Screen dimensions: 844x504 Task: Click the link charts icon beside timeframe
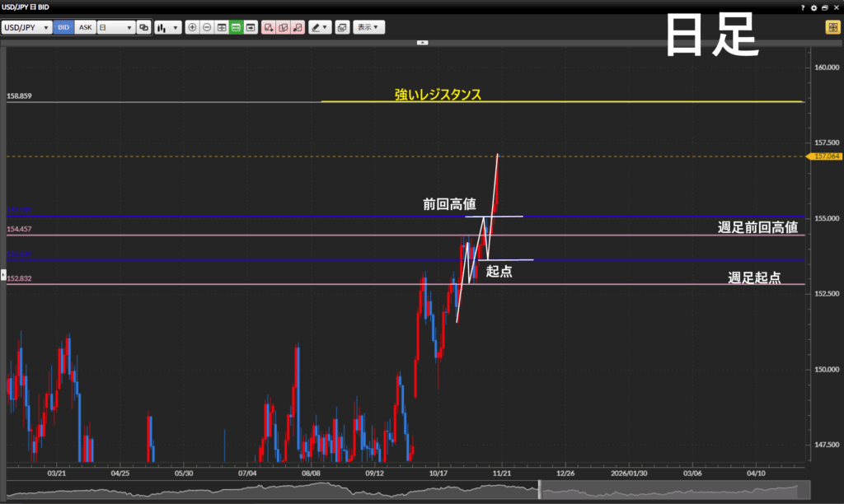pyautogui.click(x=144, y=27)
